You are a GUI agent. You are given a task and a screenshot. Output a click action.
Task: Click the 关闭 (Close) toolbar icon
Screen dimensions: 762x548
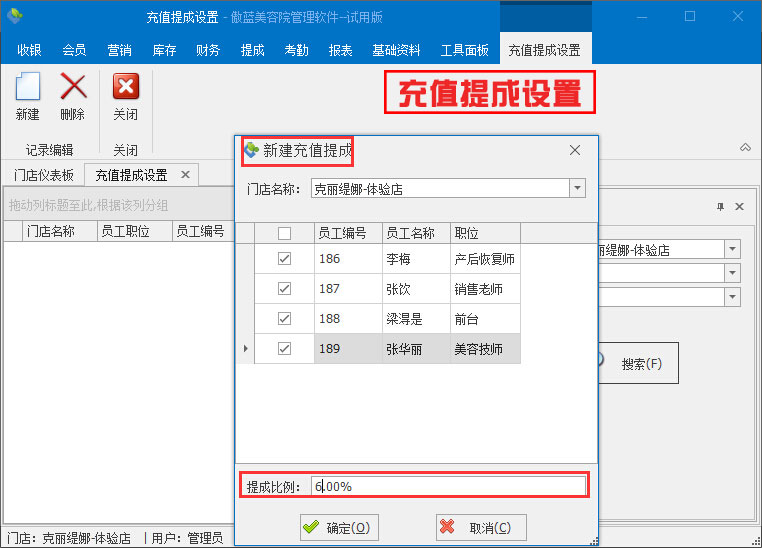tap(125, 87)
